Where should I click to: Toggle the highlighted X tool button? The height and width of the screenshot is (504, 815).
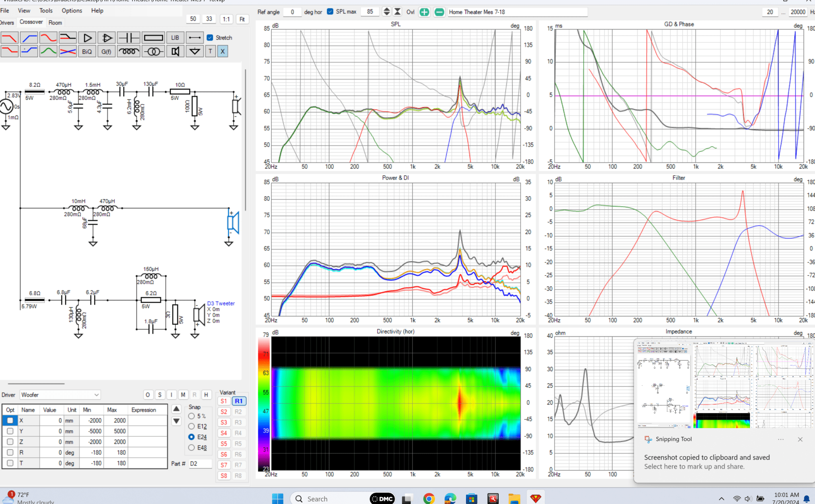[x=222, y=51]
